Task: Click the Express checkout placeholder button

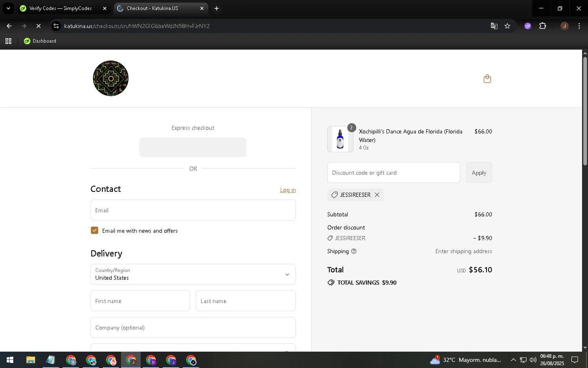Action: [x=193, y=148]
